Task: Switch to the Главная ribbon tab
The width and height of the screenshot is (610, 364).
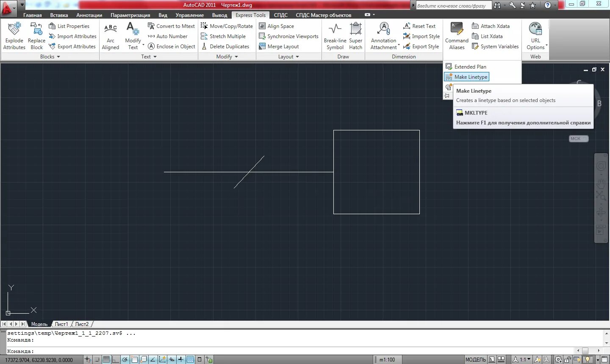Action: click(33, 15)
